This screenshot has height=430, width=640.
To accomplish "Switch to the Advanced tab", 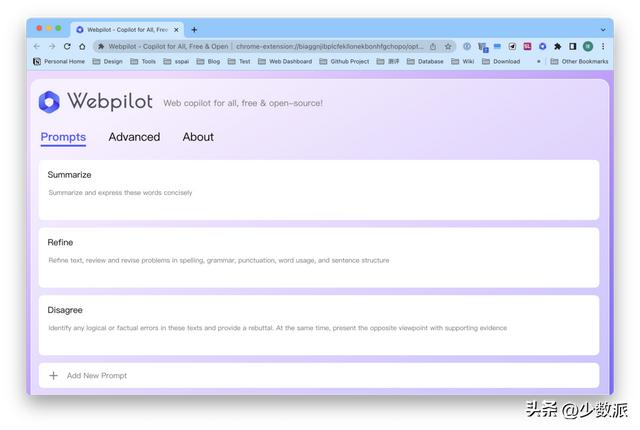I will 134,137.
